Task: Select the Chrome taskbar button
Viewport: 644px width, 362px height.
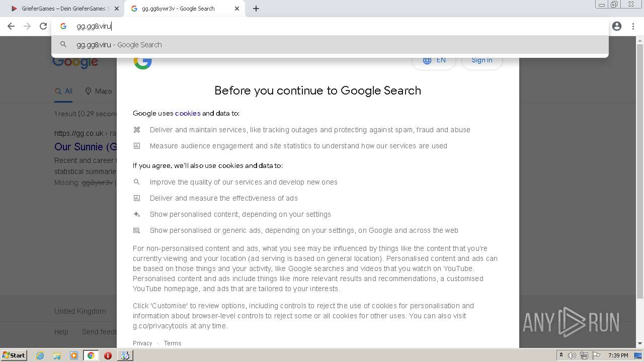Action: tap(91, 355)
